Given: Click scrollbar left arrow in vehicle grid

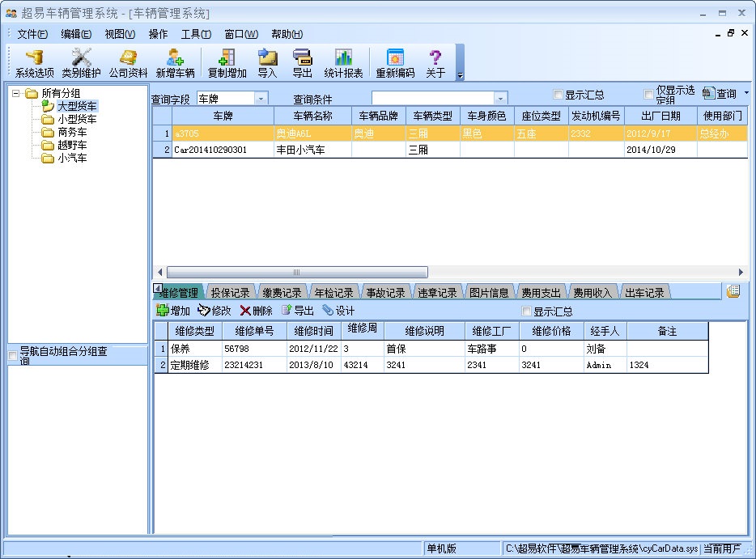Looking at the screenshot, I should point(159,273).
